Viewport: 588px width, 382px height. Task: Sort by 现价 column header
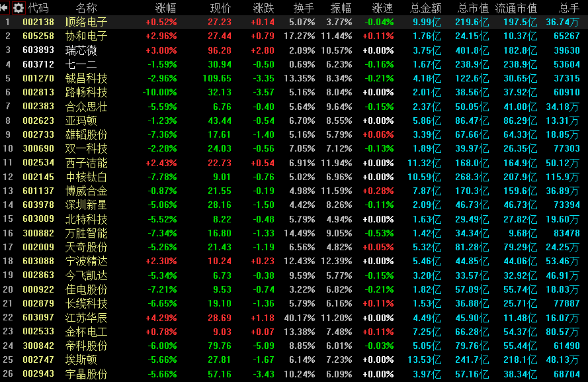click(x=220, y=8)
